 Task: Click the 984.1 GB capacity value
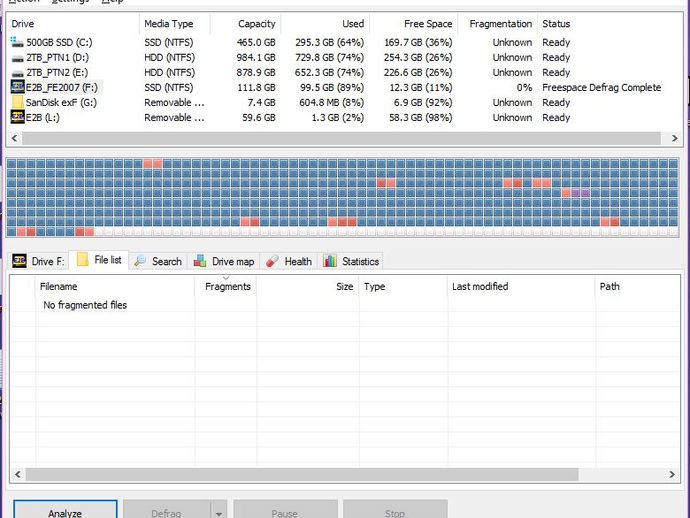[256, 58]
